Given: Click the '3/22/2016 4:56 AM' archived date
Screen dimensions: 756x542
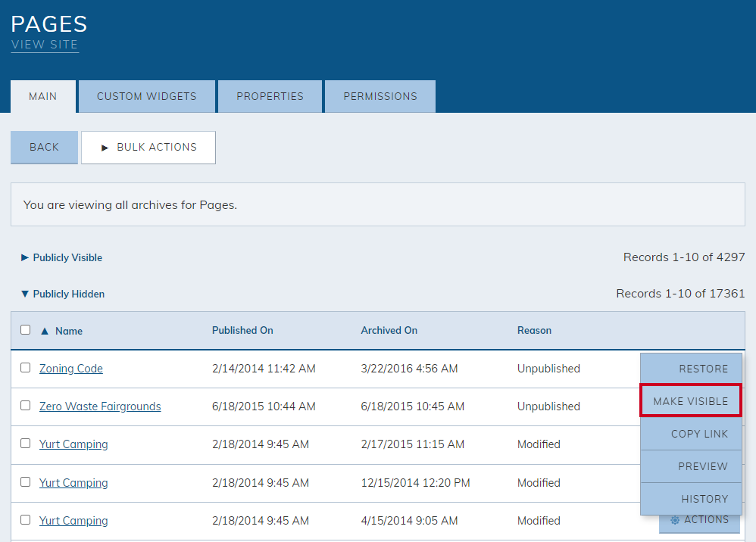Looking at the screenshot, I should pyautogui.click(x=409, y=369).
